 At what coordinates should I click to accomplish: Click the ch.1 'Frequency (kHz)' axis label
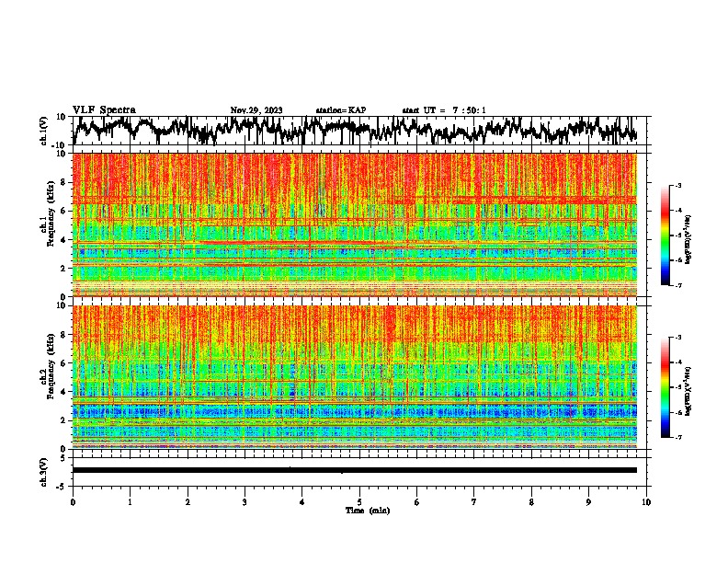click(x=51, y=214)
